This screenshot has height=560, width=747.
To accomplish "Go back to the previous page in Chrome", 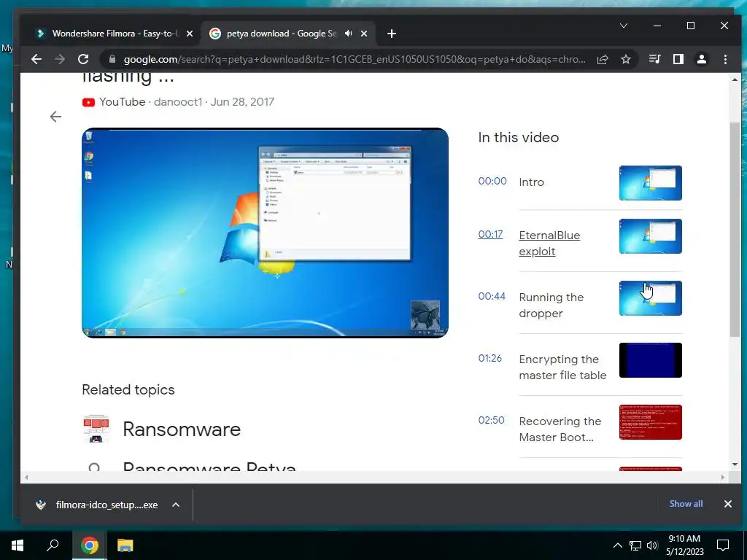I will tap(36, 59).
